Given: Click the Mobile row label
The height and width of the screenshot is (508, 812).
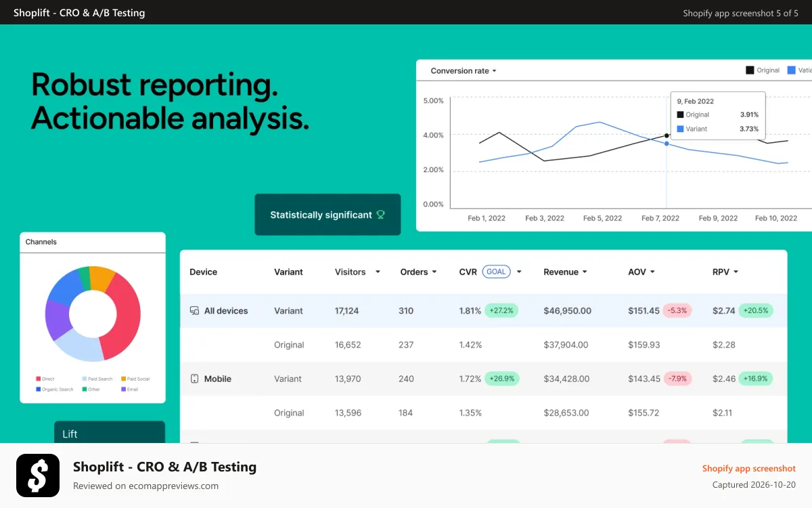Looking at the screenshot, I should [218, 379].
